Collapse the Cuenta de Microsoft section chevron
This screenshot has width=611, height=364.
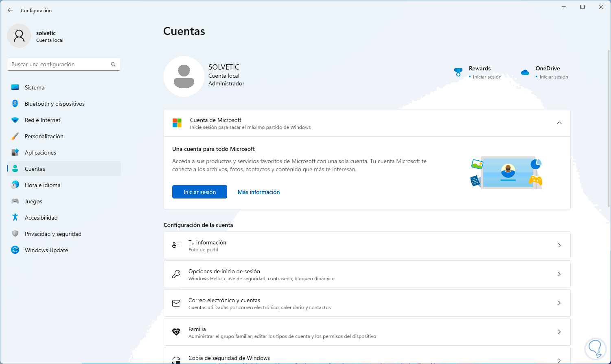[x=559, y=123]
